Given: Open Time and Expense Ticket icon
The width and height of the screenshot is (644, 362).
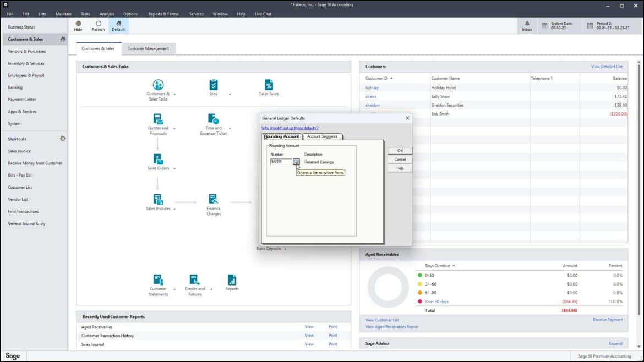Looking at the screenshot, I should pyautogui.click(x=213, y=119).
